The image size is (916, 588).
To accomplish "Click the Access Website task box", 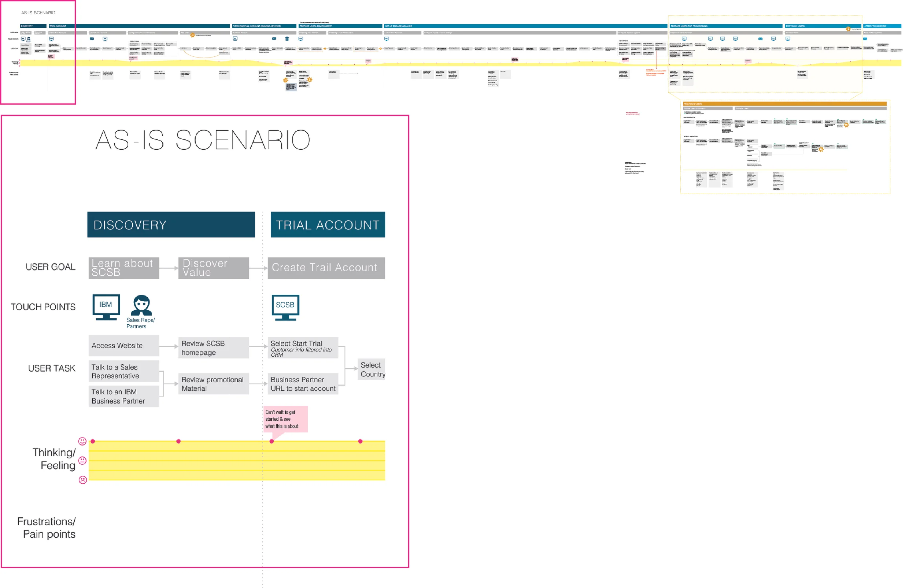I will pyautogui.click(x=123, y=346).
